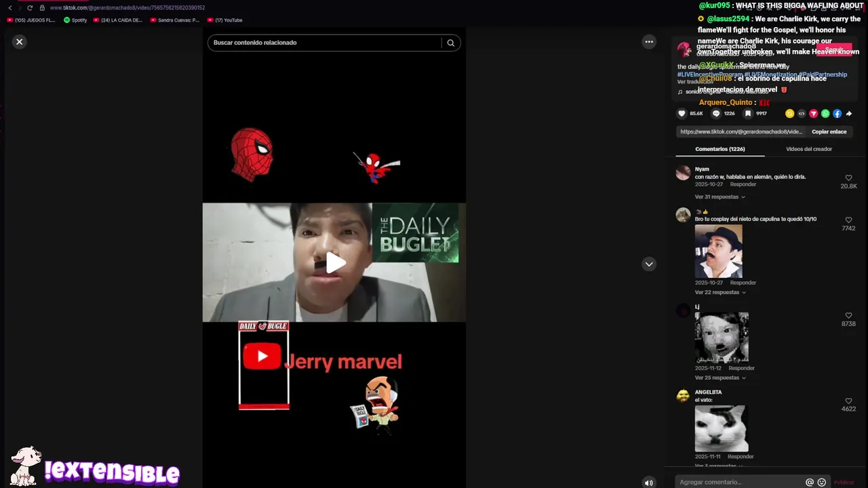
Task: Open ANGELBTA's profile avatar
Action: coord(683,396)
